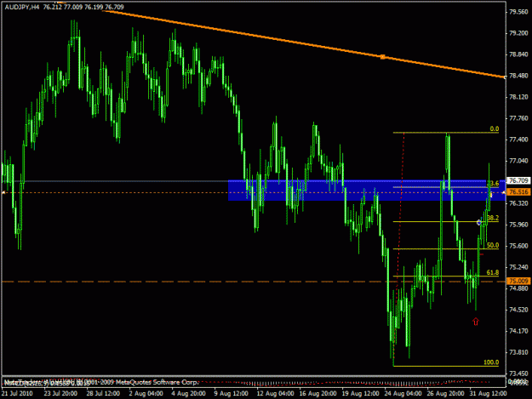Click price scale value 78.480

coord(518,76)
